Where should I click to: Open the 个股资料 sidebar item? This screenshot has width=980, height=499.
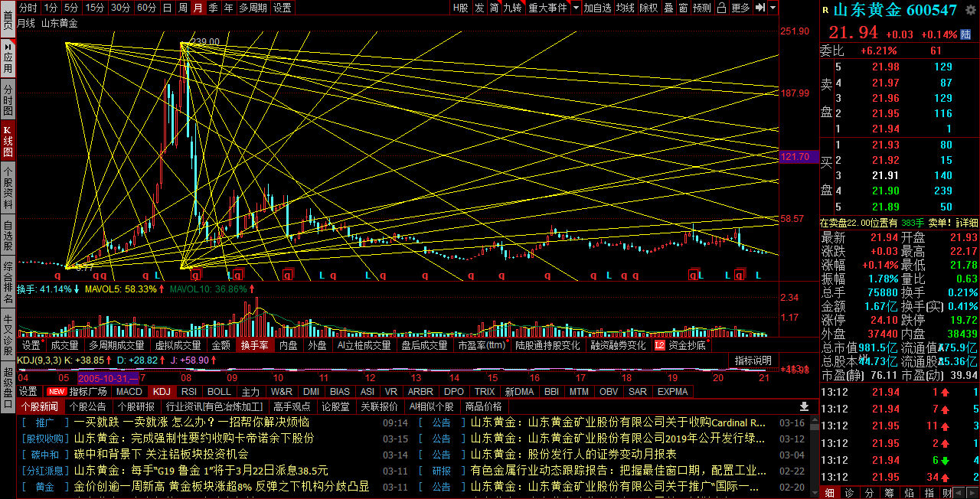coord(8,188)
